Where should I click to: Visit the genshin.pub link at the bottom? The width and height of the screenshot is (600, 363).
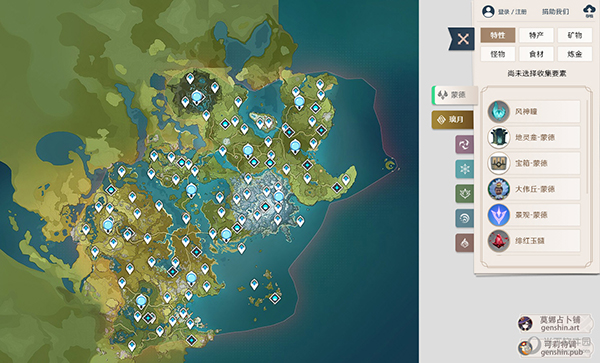click(x=555, y=347)
